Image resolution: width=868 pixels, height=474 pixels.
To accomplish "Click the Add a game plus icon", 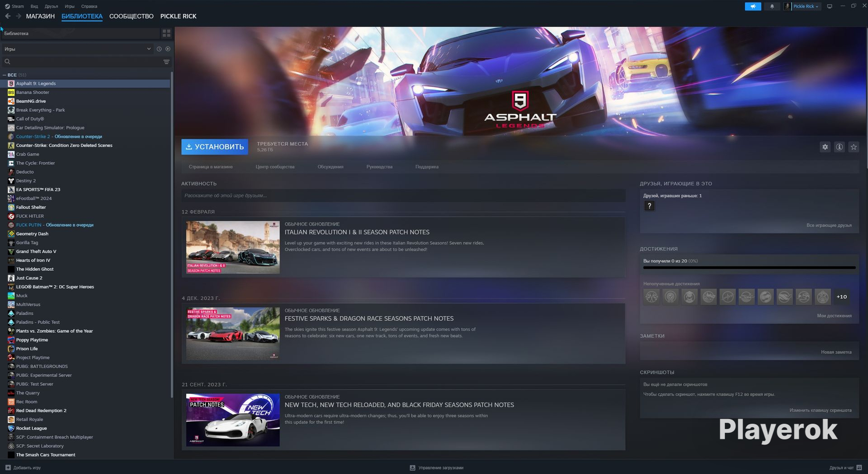I will [x=8, y=467].
